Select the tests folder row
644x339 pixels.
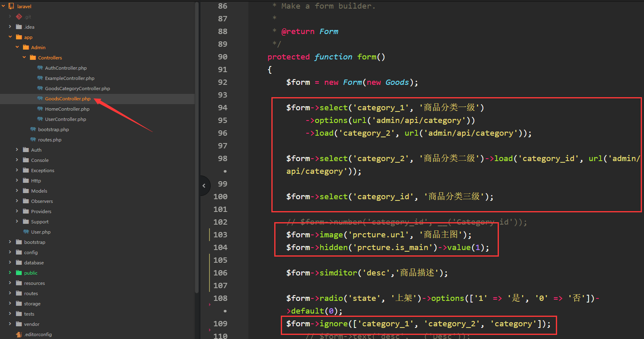[97, 314]
